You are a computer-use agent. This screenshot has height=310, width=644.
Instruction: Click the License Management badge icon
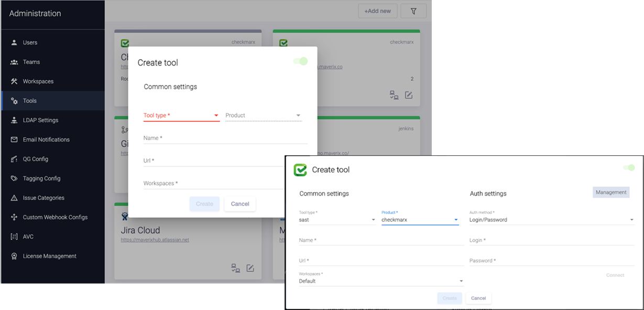point(14,256)
